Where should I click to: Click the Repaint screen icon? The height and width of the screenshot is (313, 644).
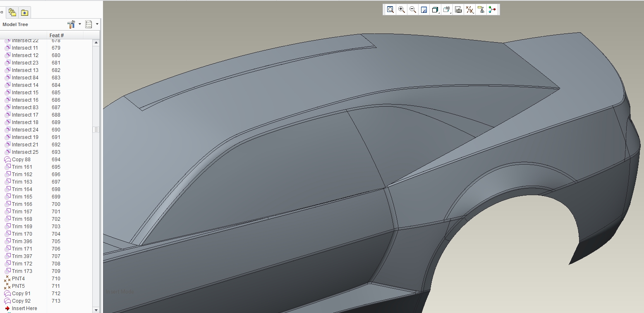(424, 10)
